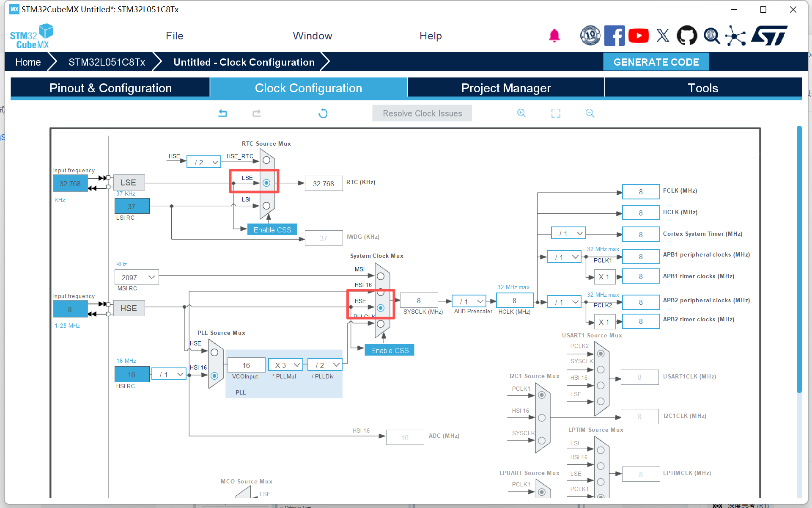Click the STM32CubeMX logo
Image resolution: width=812 pixels, height=508 pixels.
pos(32,36)
